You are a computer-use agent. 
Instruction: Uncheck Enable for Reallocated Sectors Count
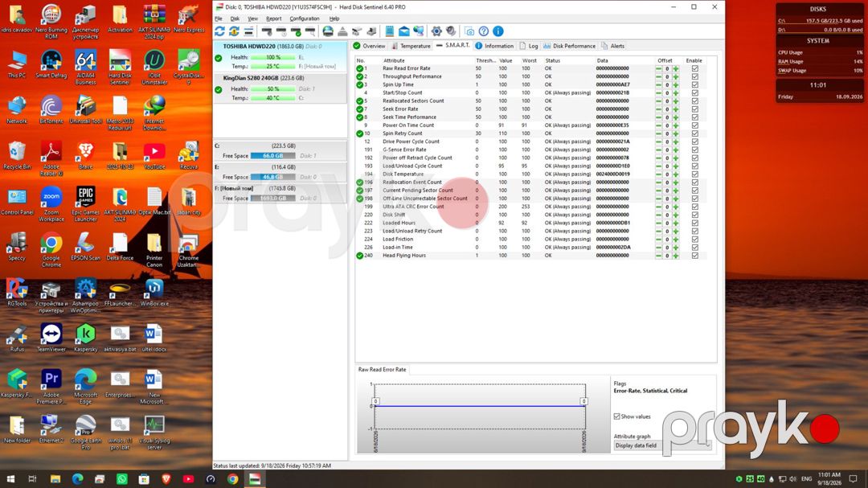point(694,100)
